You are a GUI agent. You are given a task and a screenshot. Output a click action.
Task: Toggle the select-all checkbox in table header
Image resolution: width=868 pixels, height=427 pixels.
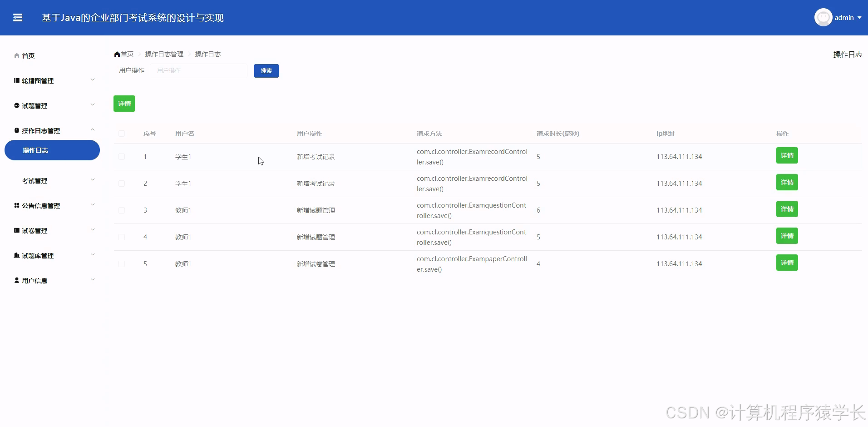[122, 133]
